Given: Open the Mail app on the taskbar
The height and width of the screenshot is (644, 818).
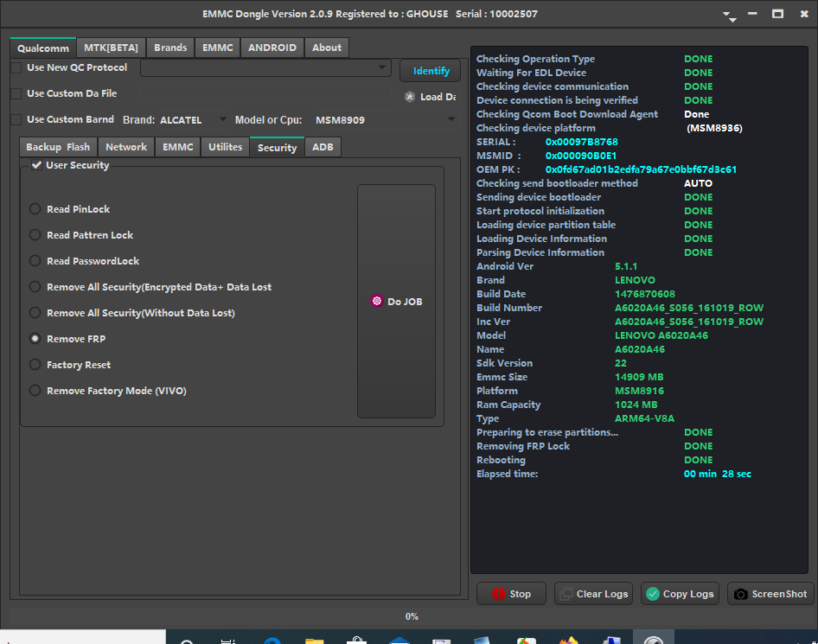Looking at the screenshot, I should pyautogui.click(x=399, y=640).
